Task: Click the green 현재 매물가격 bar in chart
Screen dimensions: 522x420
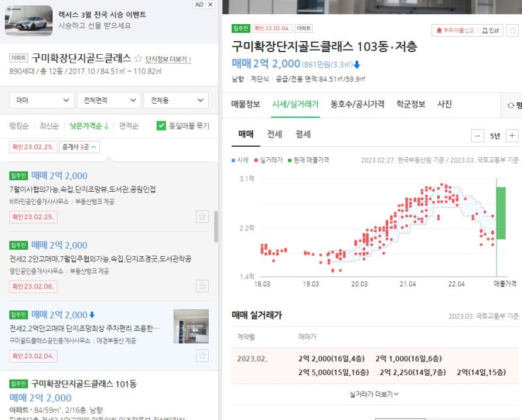Action: pos(500,213)
